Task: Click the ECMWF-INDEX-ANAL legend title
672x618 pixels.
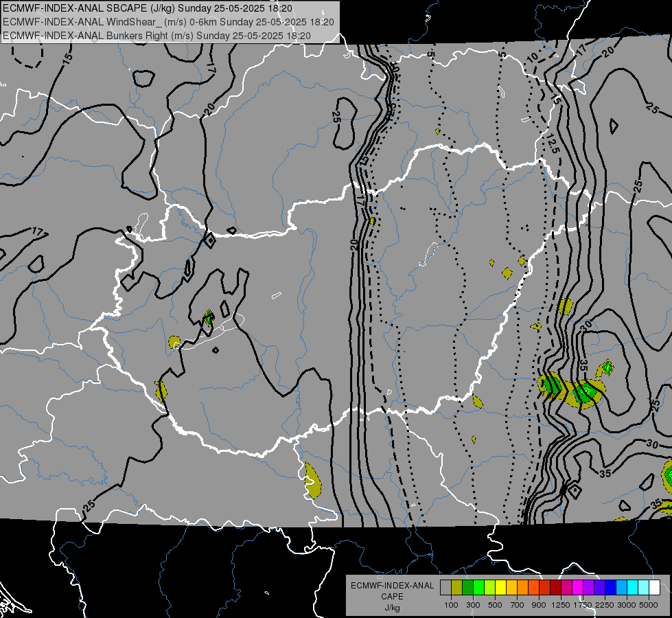Action: click(393, 586)
